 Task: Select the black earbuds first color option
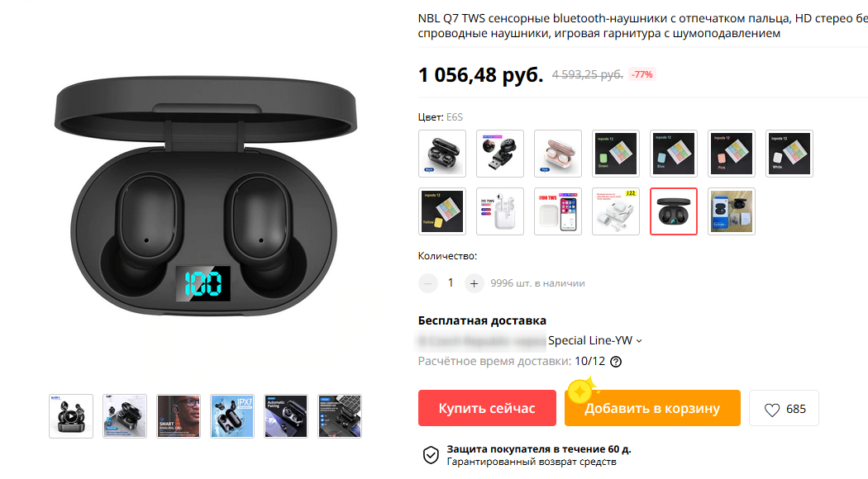(442, 154)
